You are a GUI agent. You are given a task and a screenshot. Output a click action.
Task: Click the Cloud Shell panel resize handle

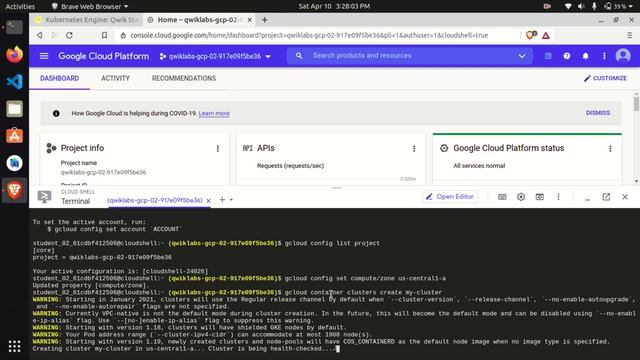click(336, 188)
